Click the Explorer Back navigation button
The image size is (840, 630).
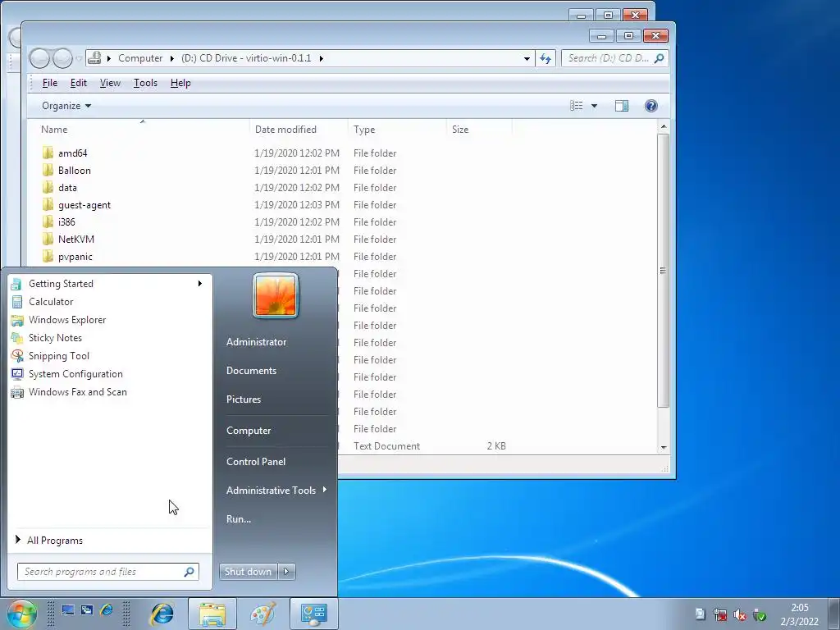[x=39, y=58]
